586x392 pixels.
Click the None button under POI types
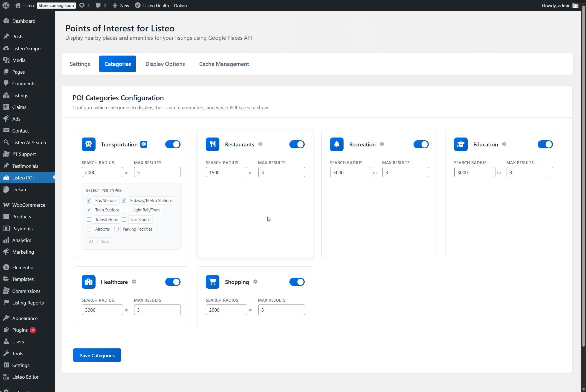click(x=105, y=241)
